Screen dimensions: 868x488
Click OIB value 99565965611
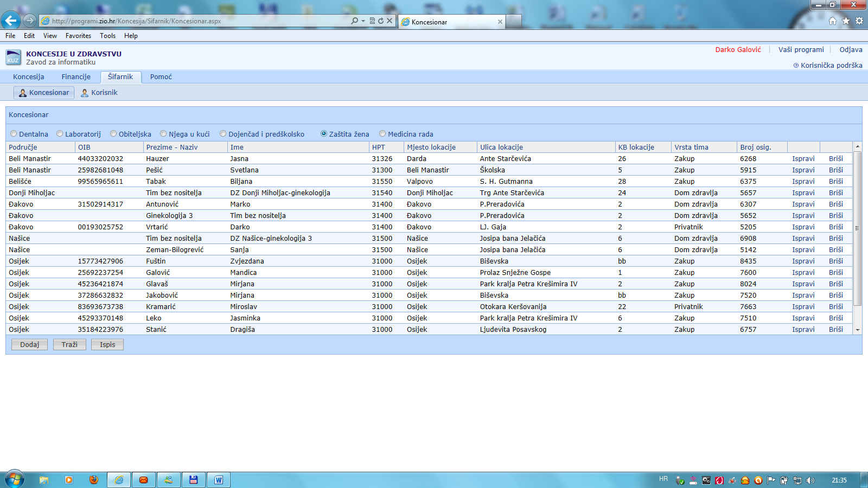100,182
